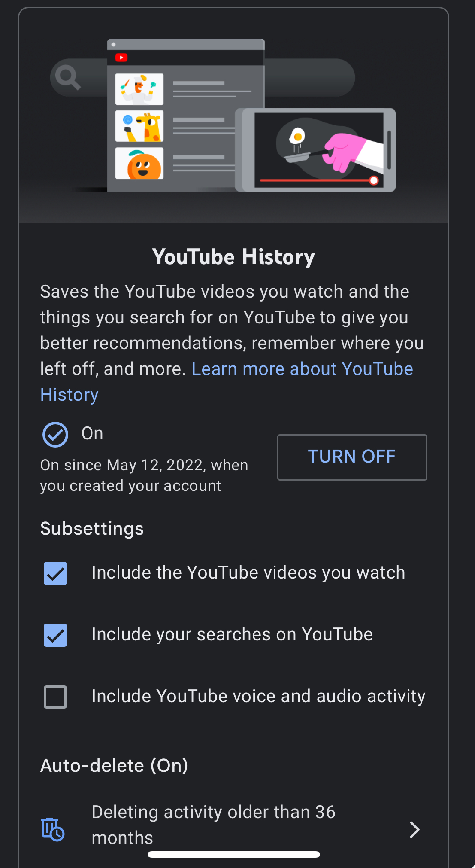The image size is (475, 868).
Task: Turn off YouTube History
Action: pos(352,457)
